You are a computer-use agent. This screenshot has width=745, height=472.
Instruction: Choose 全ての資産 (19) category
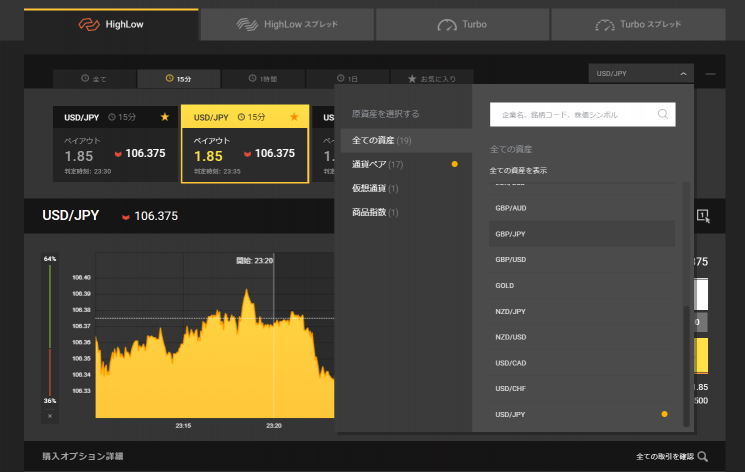coord(406,140)
